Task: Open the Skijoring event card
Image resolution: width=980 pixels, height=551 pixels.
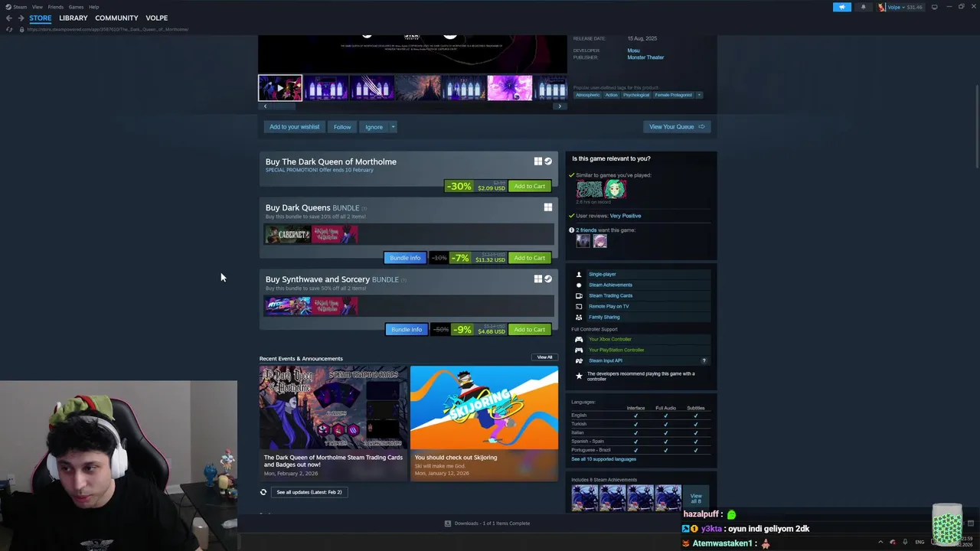Action: (x=484, y=422)
